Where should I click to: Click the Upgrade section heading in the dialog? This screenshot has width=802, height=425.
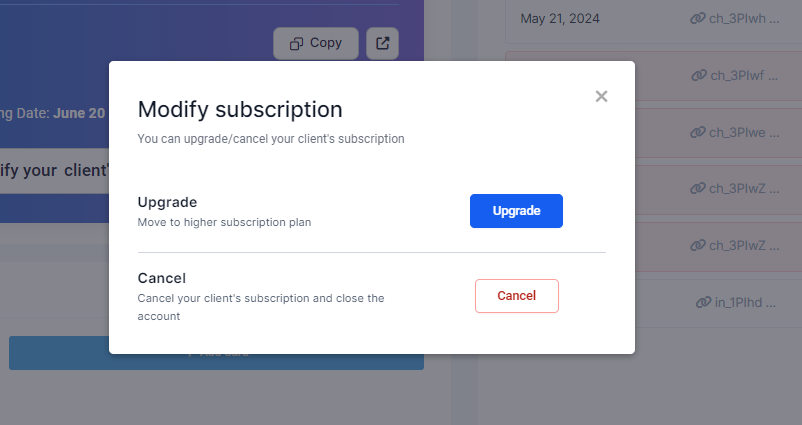coord(167,202)
